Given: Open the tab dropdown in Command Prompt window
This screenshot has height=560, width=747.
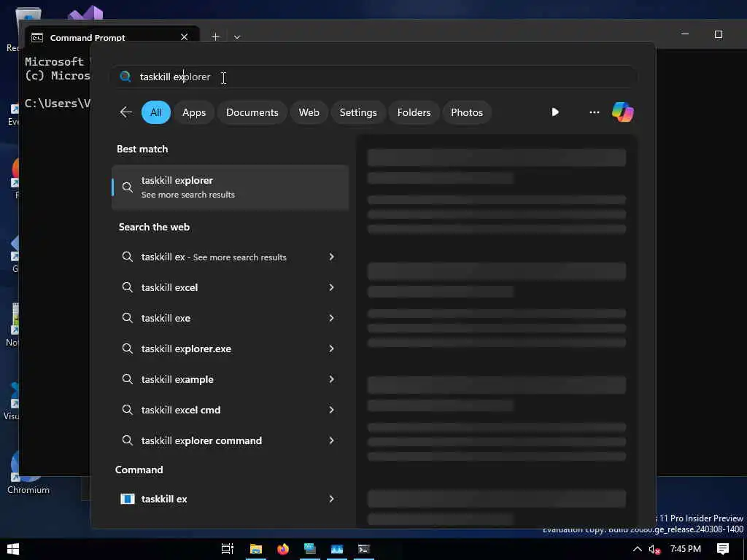Looking at the screenshot, I should tap(237, 37).
